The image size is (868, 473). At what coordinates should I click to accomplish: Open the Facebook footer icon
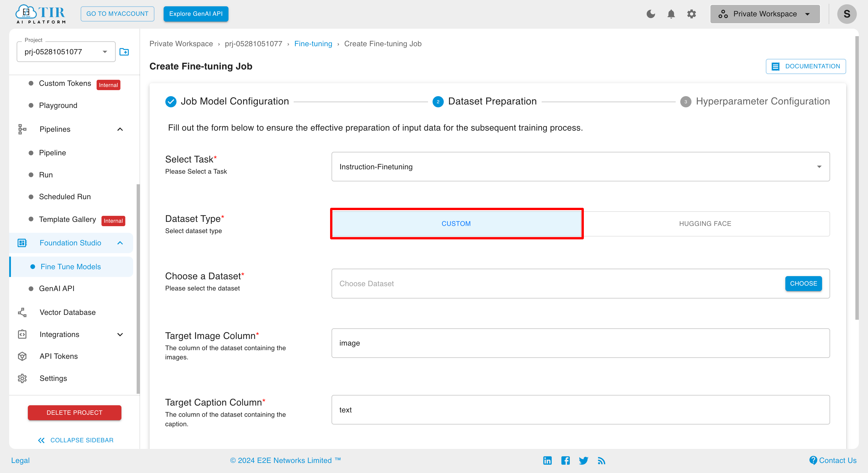[565, 460]
